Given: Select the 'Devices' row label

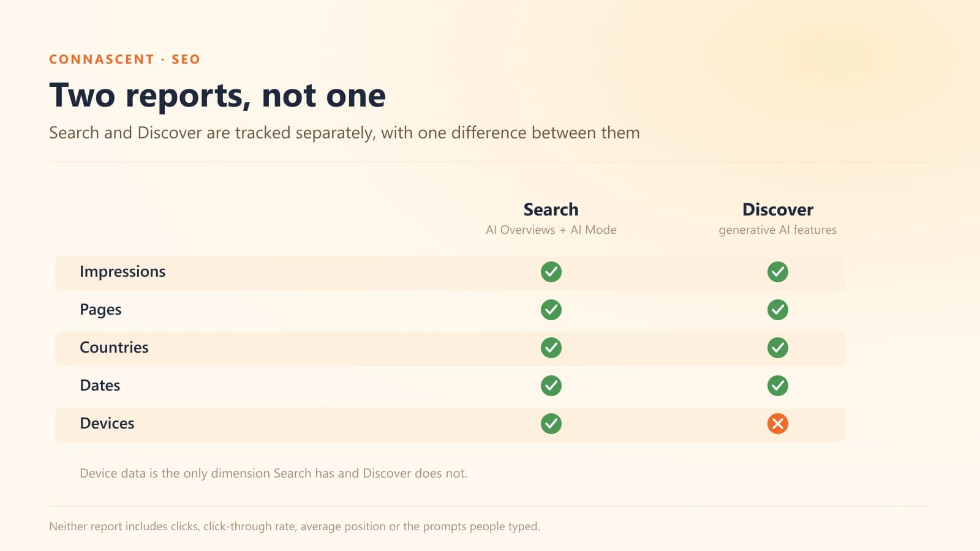Looking at the screenshot, I should click(107, 424).
